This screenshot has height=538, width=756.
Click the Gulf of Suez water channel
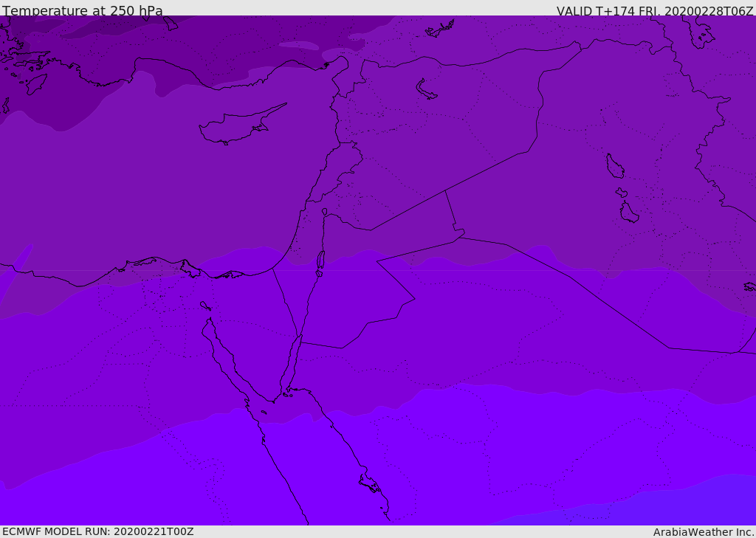236,362
